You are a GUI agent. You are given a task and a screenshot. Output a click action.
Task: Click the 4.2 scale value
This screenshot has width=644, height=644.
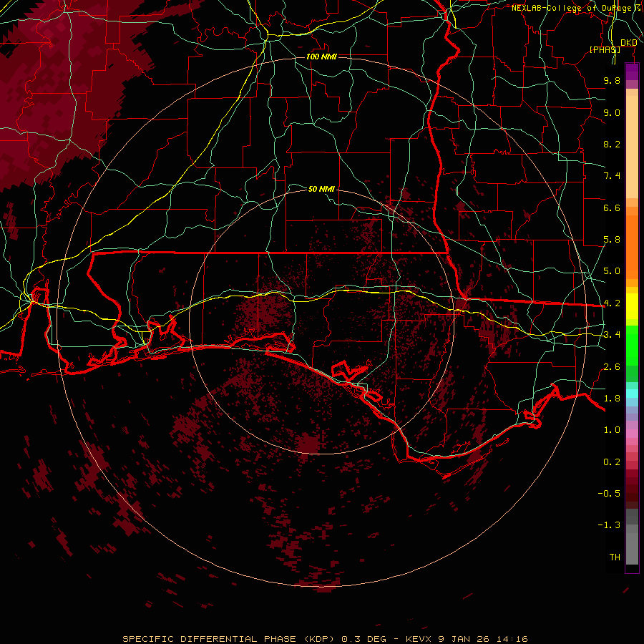click(x=612, y=303)
